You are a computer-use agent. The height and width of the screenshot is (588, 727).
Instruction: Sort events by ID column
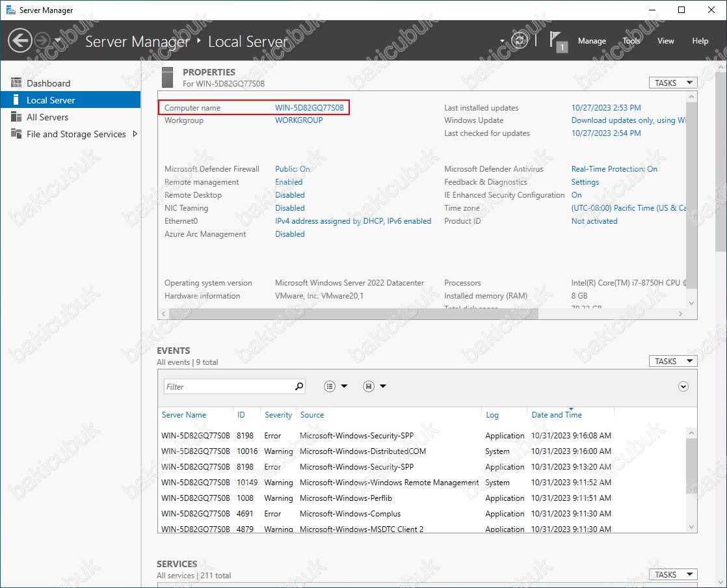pyautogui.click(x=241, y=414)
